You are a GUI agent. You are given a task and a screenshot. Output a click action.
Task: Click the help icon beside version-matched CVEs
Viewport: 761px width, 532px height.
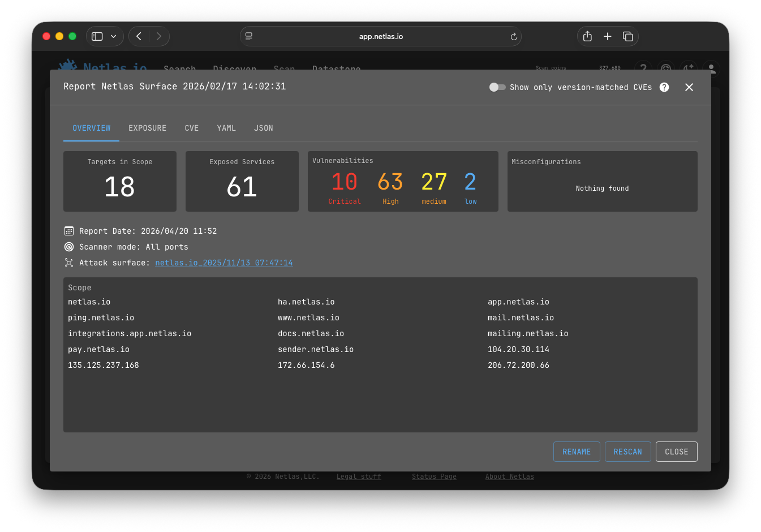coord(664,87)
